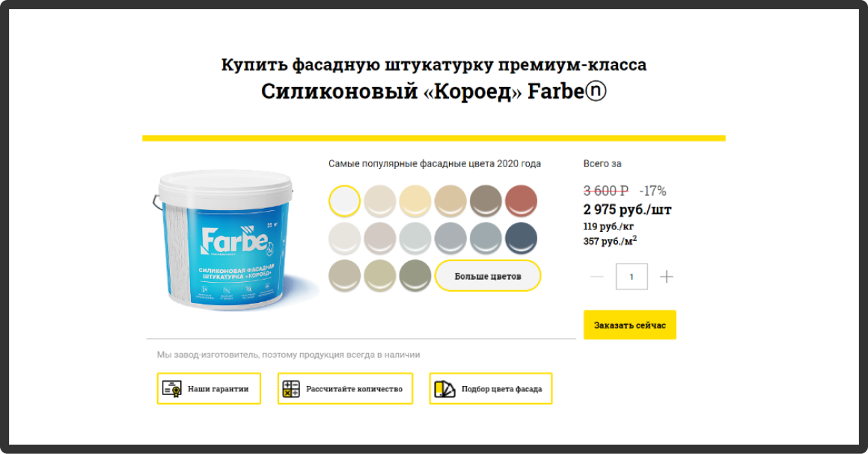Select the brown taupe color swatch
Viewport: 868px width, 454px height.
[486, 200]
